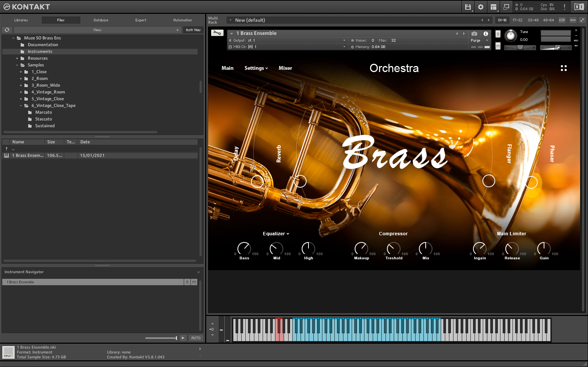Show rack page 49-64

pyautogui.click(x=548, y=20)
